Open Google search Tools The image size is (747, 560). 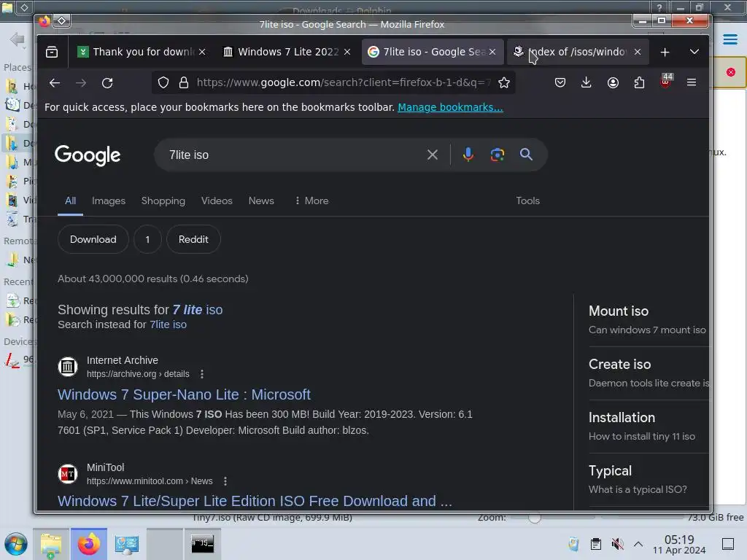point(528,201)
